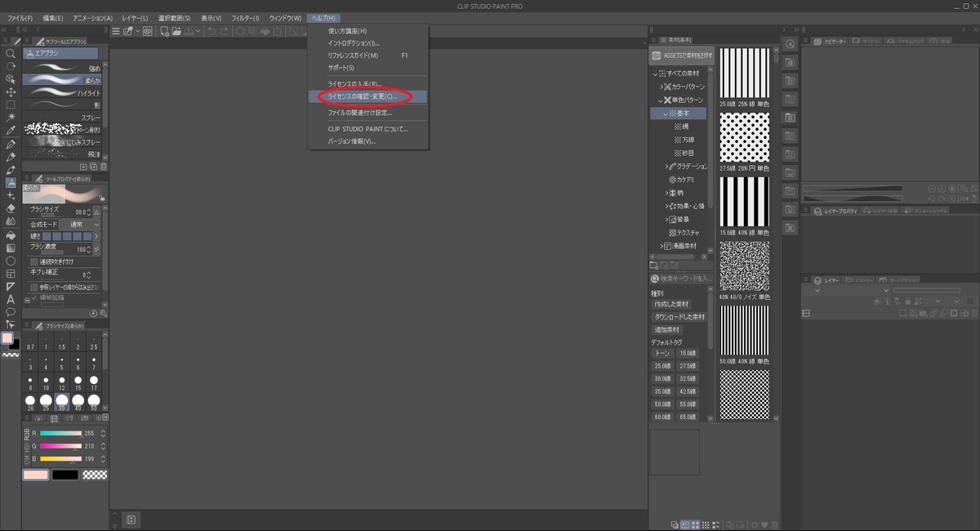Select the Airbrush tool in toolbar
This screenshot has height=531, width=980.
(11, 183)
